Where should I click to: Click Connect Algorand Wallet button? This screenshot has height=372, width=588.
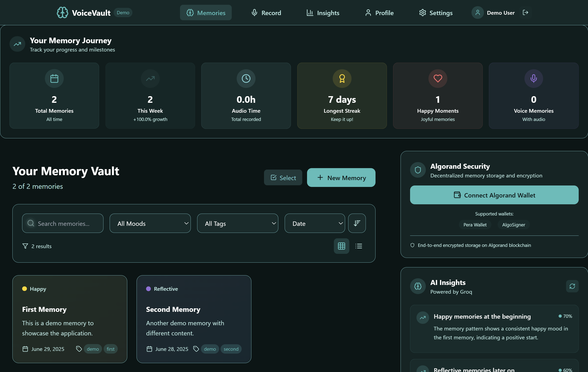point(494,195)
